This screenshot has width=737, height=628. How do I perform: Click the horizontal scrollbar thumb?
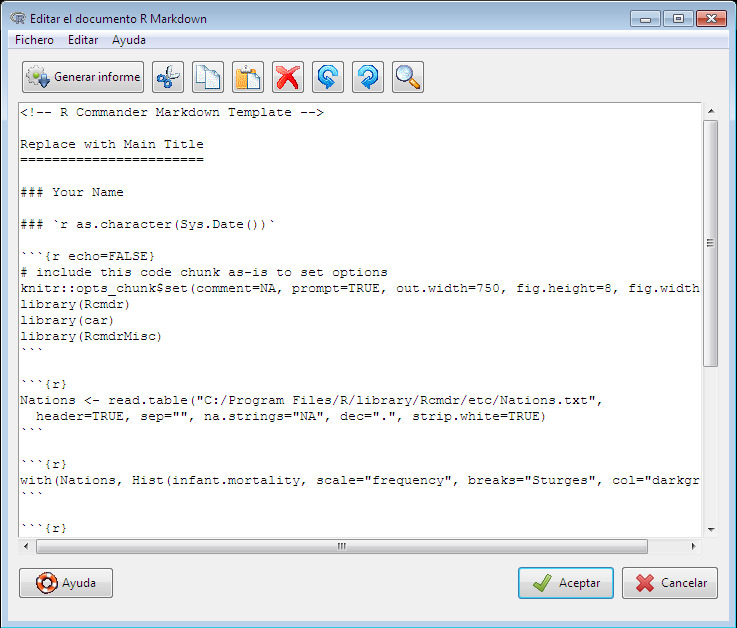pyautogui.click(x=342, y=546)
